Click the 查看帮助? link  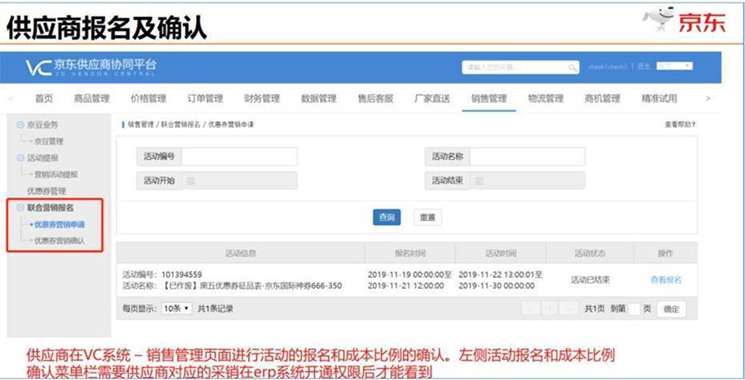pyautogui.click(x=680, y=124)
